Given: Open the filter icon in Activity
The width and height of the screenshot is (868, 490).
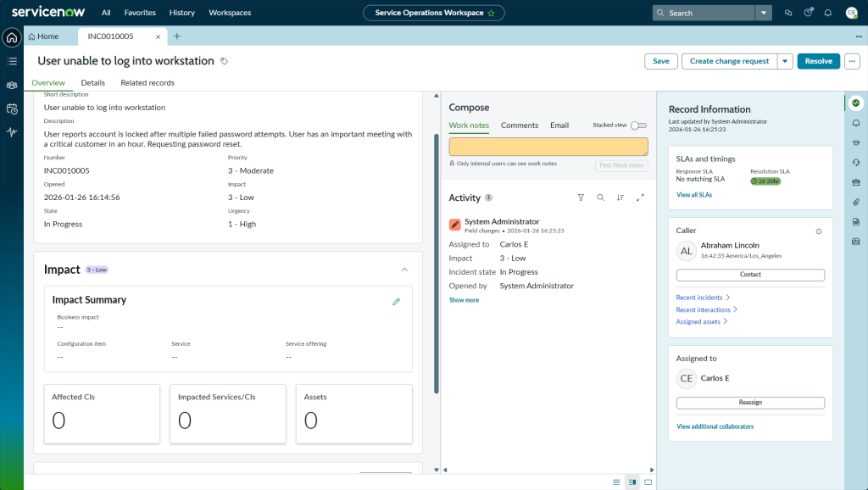Looking at the screenshot, I should 581,198.
